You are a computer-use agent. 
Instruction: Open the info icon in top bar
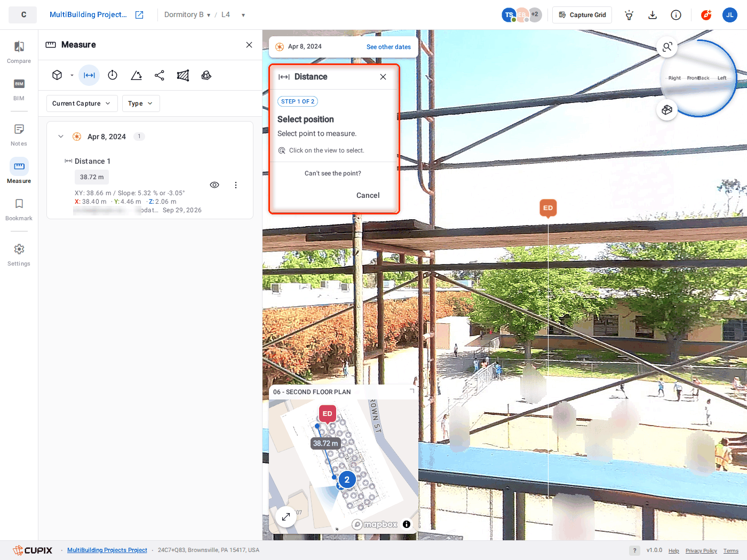point(676,15)
